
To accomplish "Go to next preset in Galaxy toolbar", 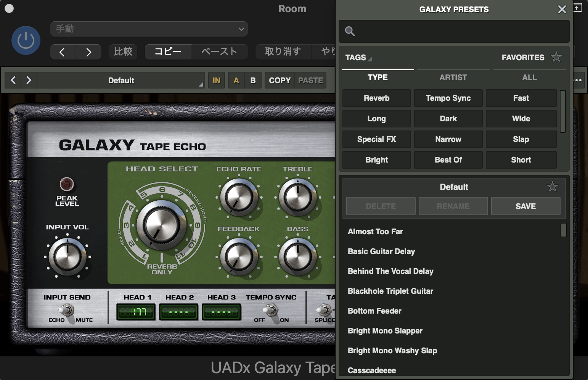I will tap(29, 80).
